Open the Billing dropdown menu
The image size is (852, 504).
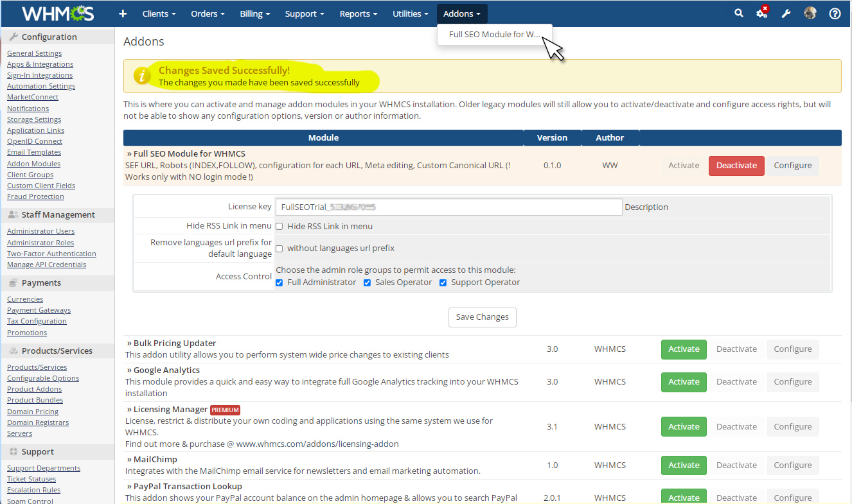click(255, 13)
